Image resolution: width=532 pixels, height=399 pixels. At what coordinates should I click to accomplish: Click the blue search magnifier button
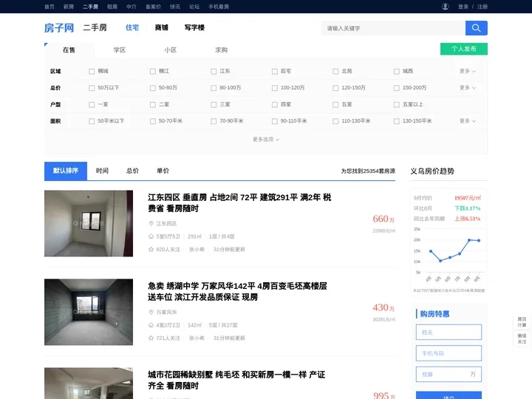coord(476,28)
